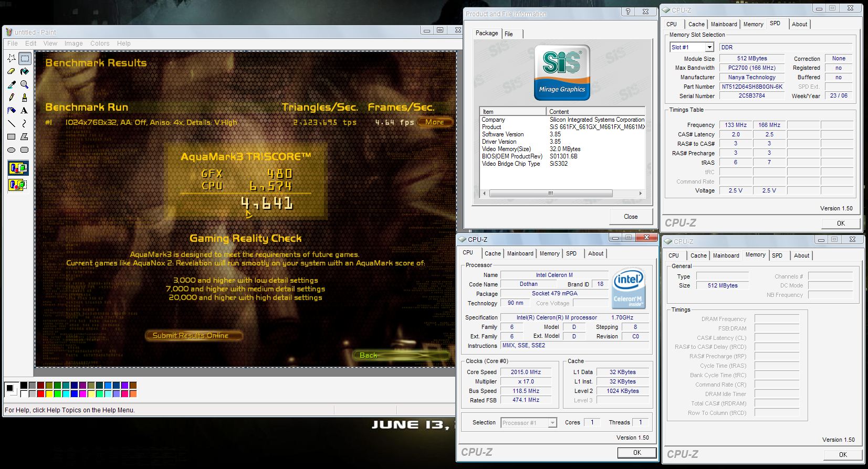Choose the Ellipse shape tool
The height and width of the screenshot is (469, 868).
(12, 150)
